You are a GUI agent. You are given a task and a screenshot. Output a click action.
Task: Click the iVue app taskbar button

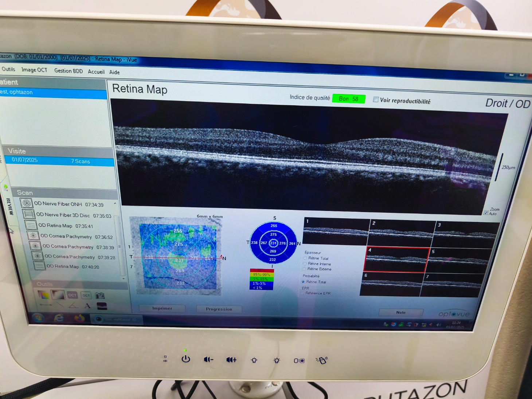116,320
